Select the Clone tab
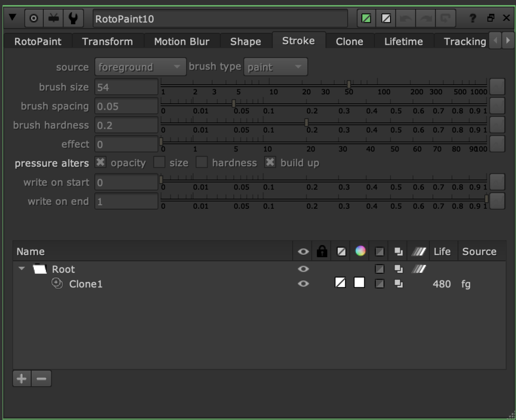This screenshot has width=516, height=420. [x=350, y=41]
